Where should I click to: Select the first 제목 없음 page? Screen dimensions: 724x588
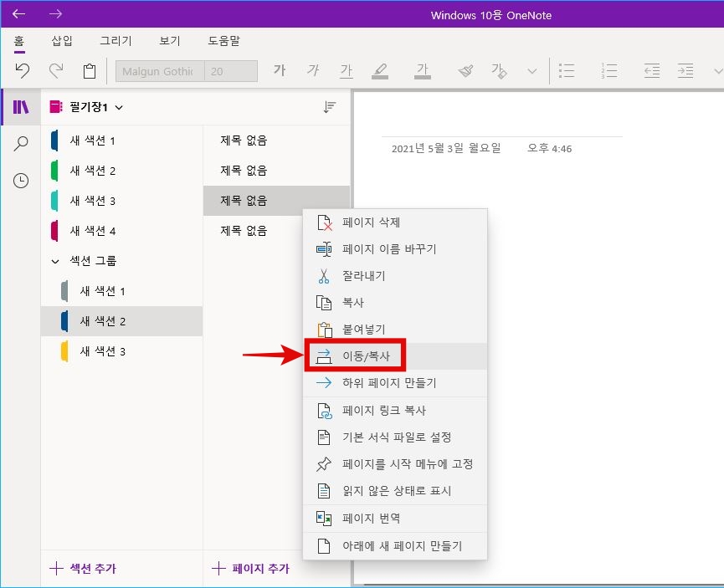pos(276,141)
